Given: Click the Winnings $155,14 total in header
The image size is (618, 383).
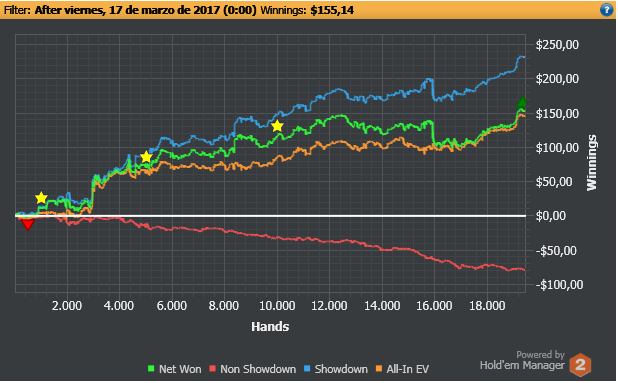Looking at the screenshot, I should (307, 10).
